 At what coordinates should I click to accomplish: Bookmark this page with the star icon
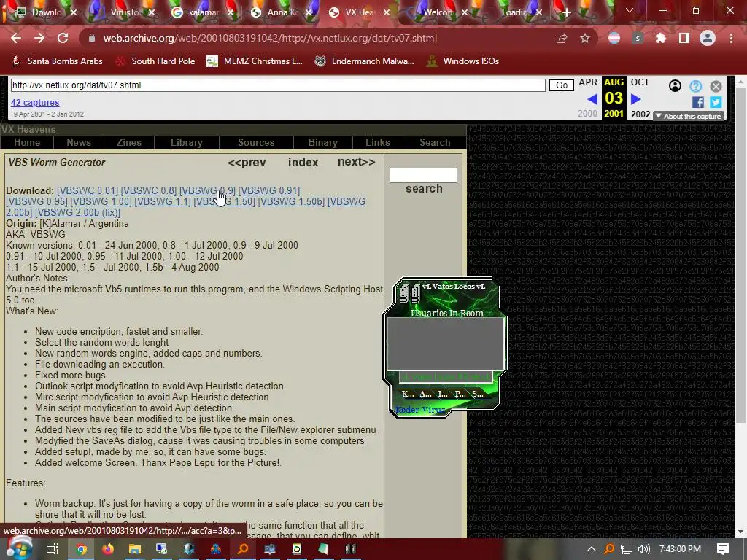coord(585,39)
